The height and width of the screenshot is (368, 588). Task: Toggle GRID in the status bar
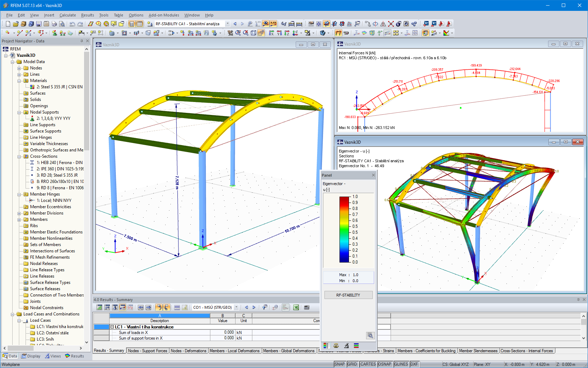pos(352,364)
